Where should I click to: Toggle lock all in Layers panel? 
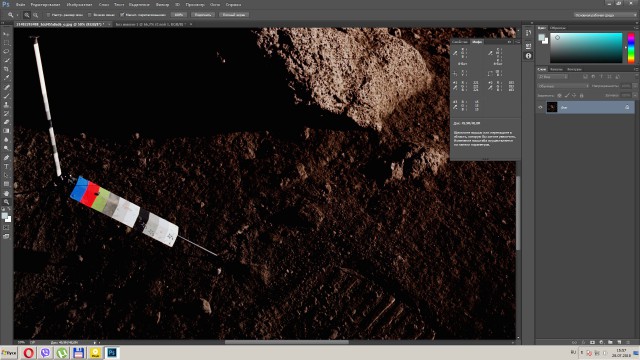(x=582, y=96)
